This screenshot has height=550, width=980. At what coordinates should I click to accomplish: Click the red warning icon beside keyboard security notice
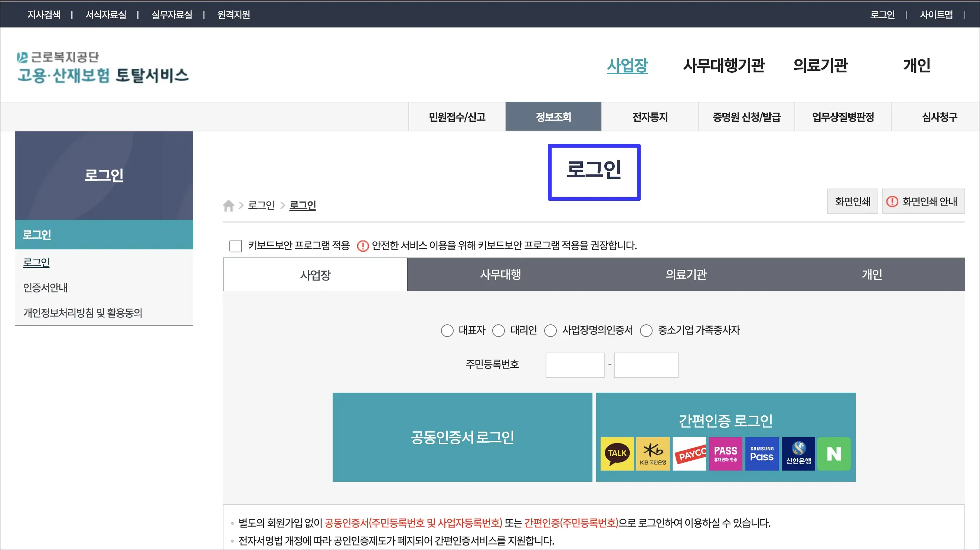[x=363, y=246]
